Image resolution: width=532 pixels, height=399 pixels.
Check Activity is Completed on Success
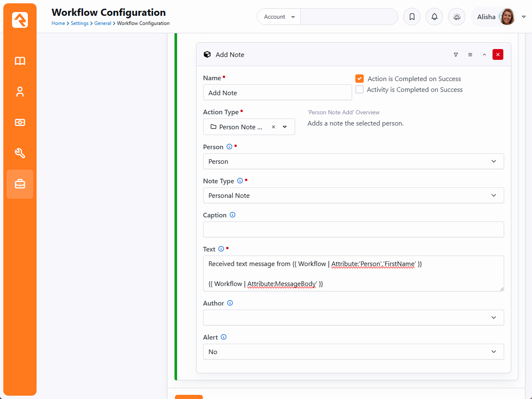pyautogui.click(x=360, y=89)
